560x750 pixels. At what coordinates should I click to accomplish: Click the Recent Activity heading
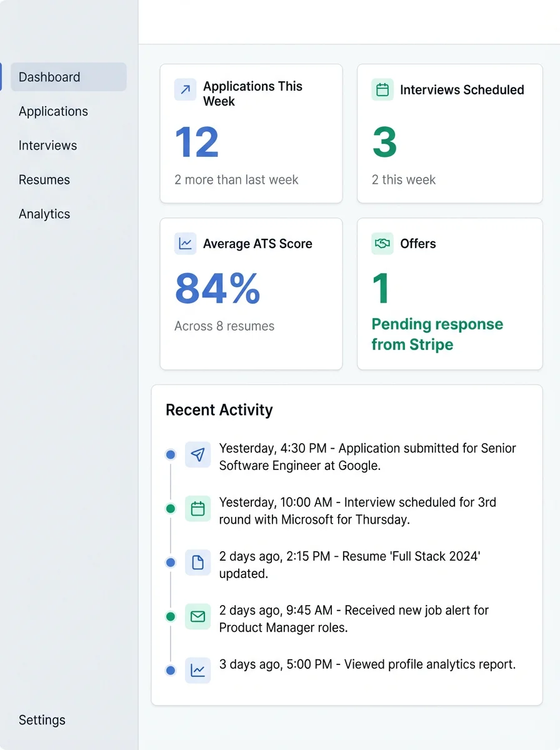click(219, 410)
